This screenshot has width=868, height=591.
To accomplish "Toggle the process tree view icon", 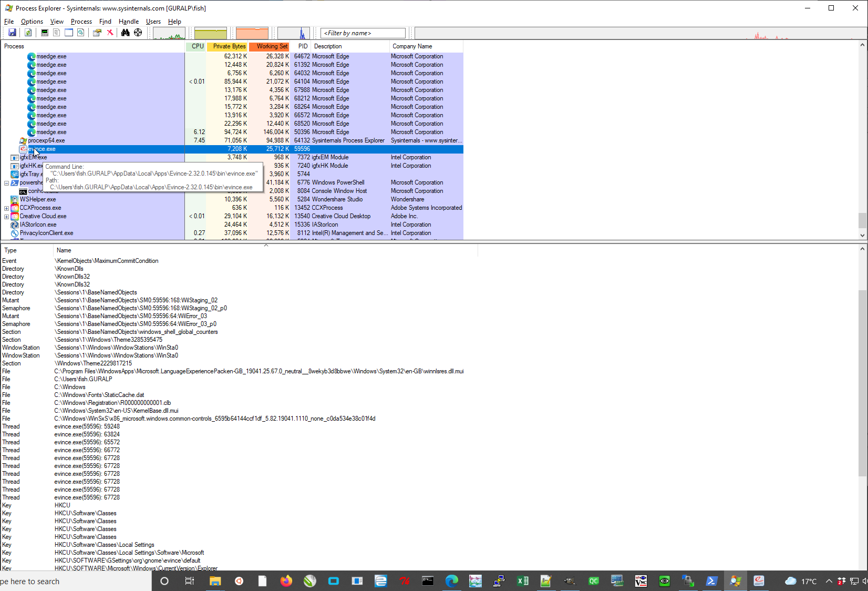I will click(x=57, y=33).
